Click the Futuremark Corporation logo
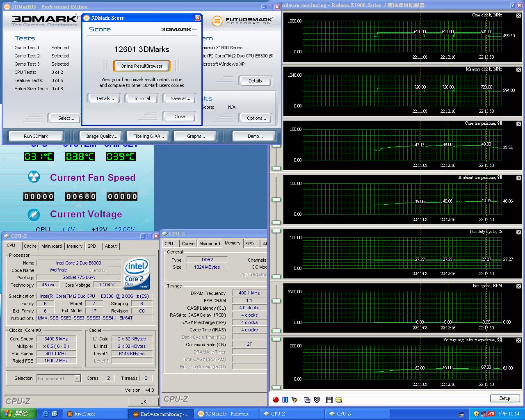The width and height of the screenshot is (525, 420). point(243,21)
